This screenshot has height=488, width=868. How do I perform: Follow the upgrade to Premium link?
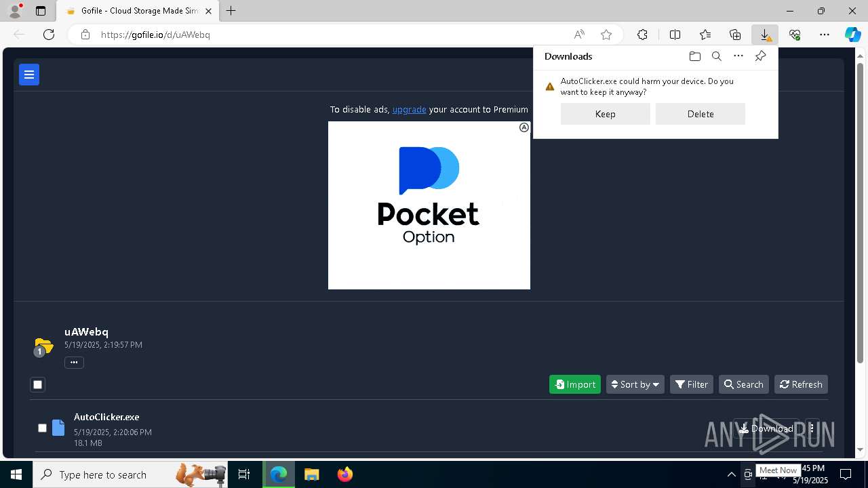pyautogui.click(x=410, y=109)
